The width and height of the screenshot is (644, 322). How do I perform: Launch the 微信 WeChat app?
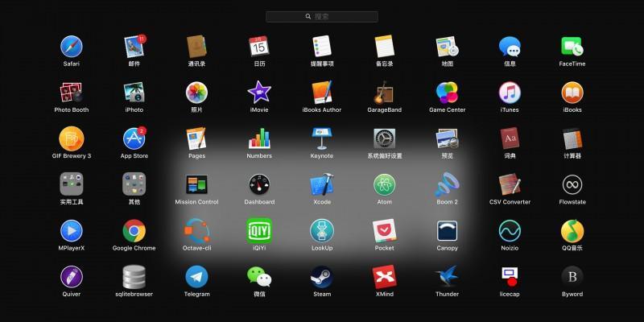click(259, 277)
